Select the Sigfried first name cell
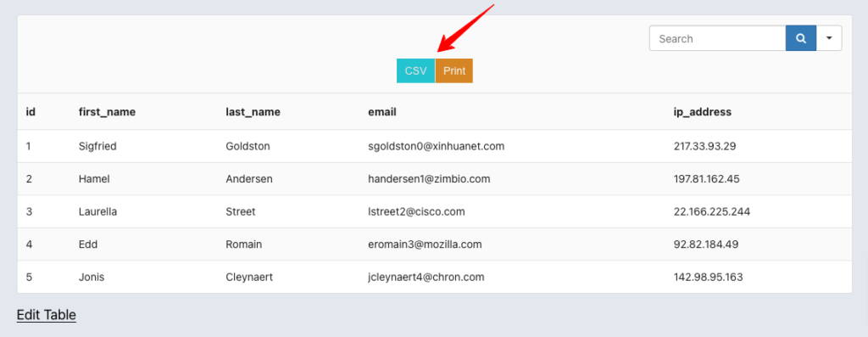This screenshot has width=868, height=337. pyautogui.click(x=97, y=146)
